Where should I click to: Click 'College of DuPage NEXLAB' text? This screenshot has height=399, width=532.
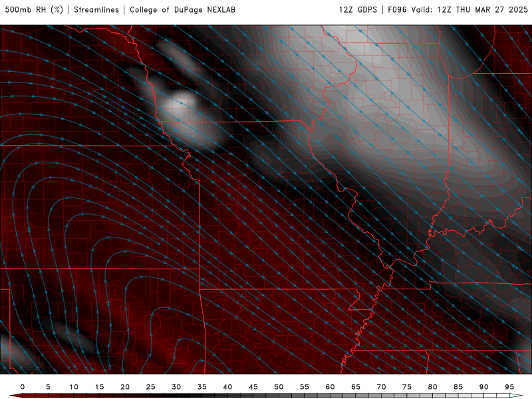182,9
